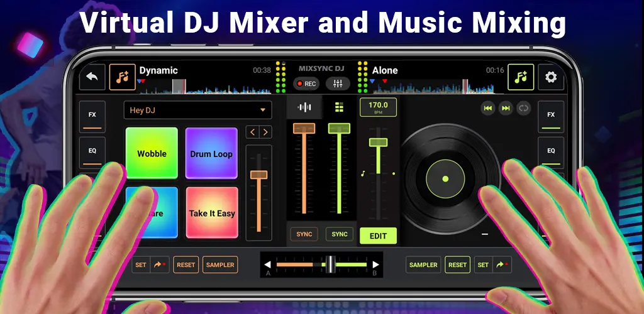644x314 pixels.
Task: Trigger the Drum Loop sample pad
Action: point(211,153)
